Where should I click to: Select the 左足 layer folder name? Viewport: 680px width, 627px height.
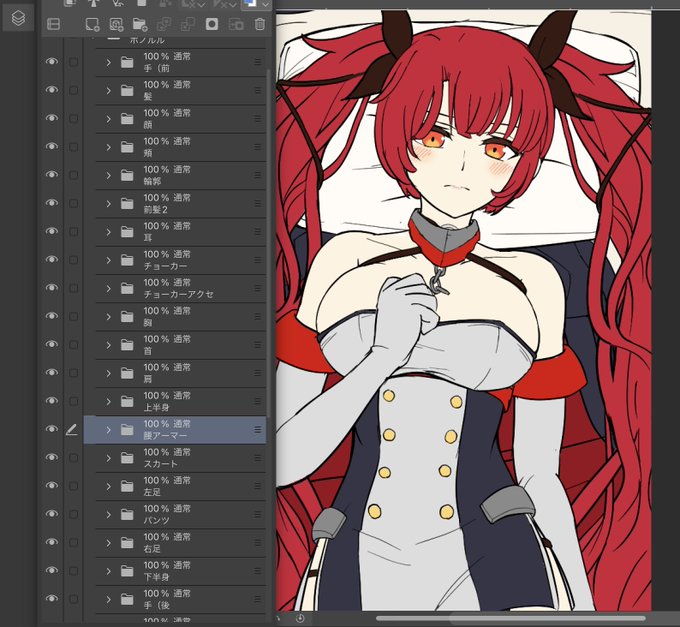point(152,492)
